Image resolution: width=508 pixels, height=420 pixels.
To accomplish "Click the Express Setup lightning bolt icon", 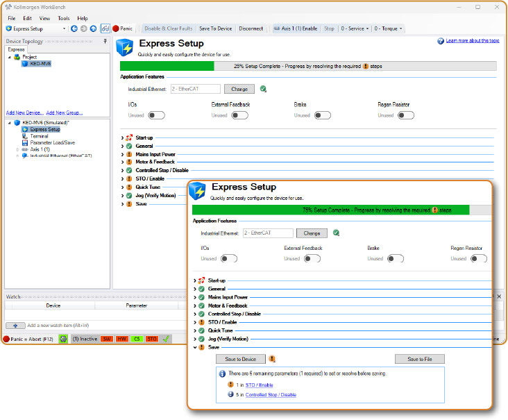I will click(198, 190).
